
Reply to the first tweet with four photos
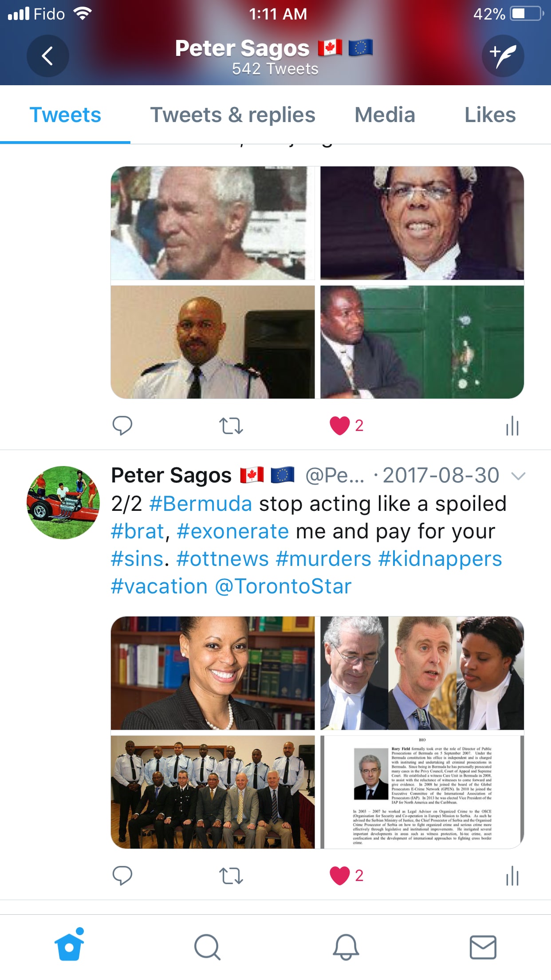point(122,425)
